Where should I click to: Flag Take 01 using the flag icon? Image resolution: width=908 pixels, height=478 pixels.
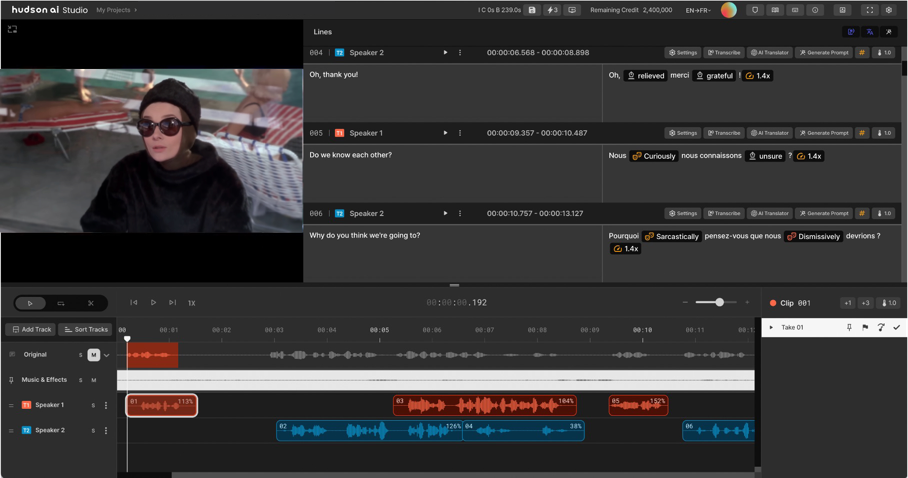tap(865, 327)
